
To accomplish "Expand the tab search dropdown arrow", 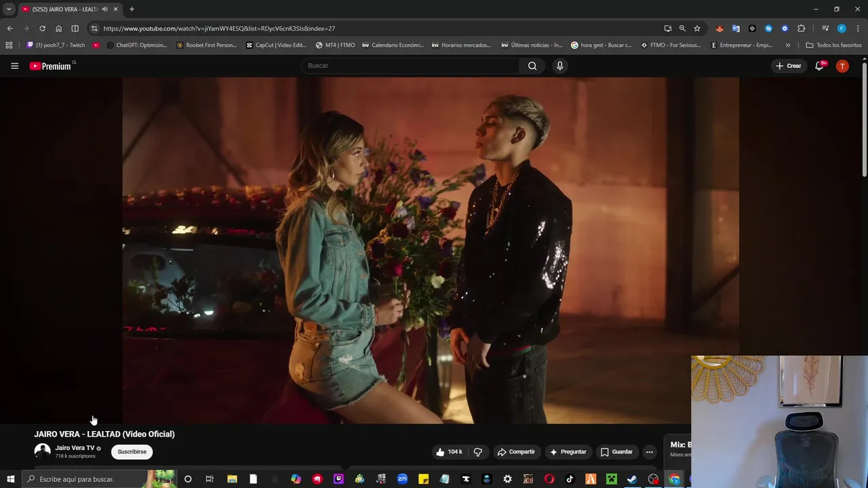I will click(x=9, y=9).
